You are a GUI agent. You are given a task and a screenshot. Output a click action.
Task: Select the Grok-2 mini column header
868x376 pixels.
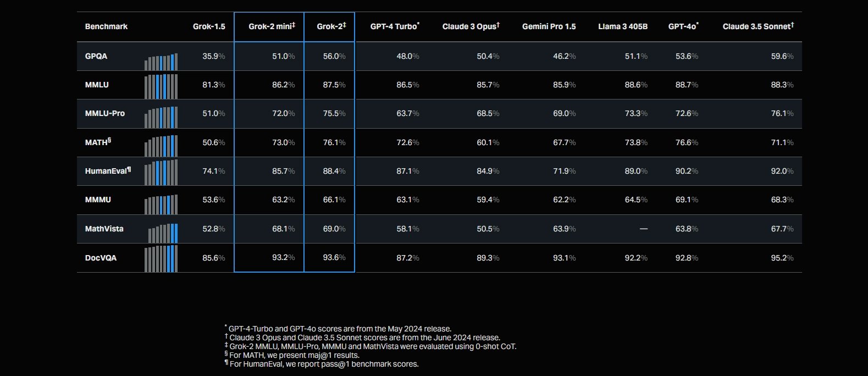272,26
